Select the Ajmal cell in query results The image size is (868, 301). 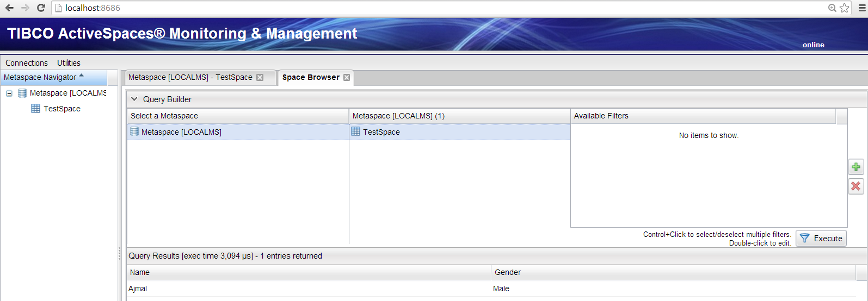(309, 289)
